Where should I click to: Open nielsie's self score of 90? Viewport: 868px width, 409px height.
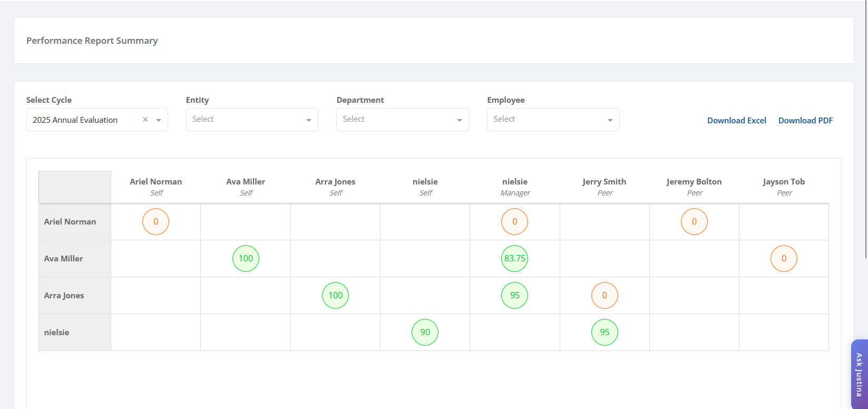coord(425,332)
